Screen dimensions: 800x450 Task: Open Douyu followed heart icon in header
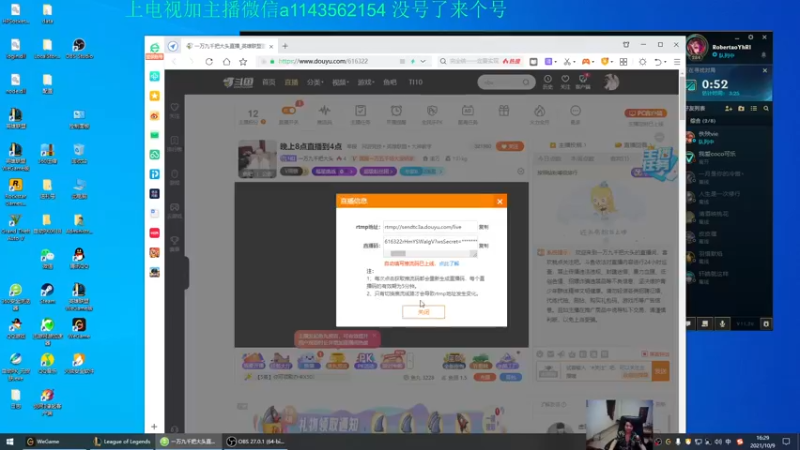[565, 81]
